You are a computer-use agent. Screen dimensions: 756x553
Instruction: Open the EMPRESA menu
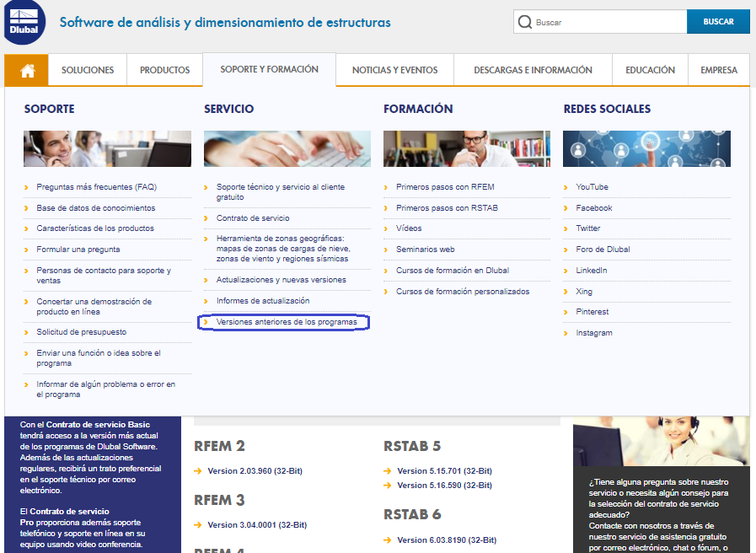718,70
